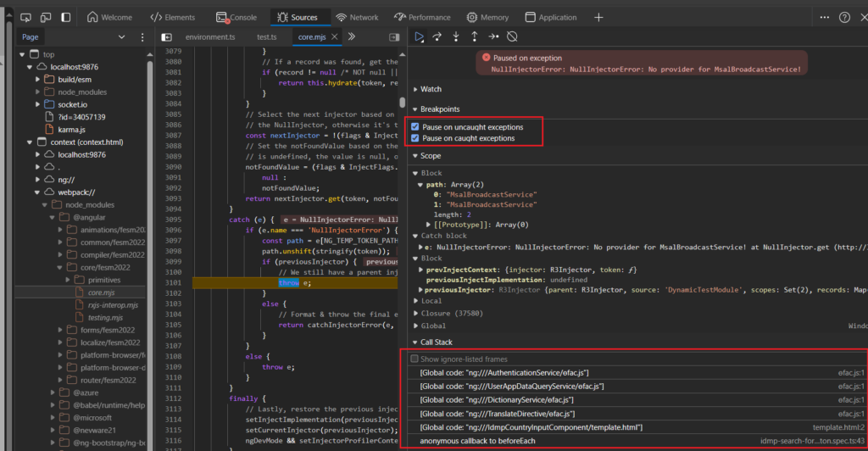The image size is (868, 451).
Task: Step into next function call
Action: [x=455, y=36]
